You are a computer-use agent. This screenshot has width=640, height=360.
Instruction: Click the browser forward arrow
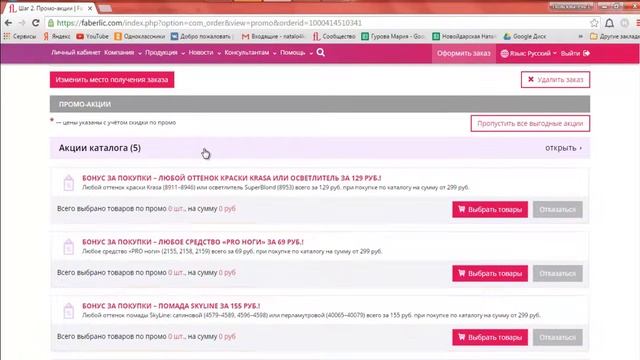pyautogui.click(x=22, y=23)
